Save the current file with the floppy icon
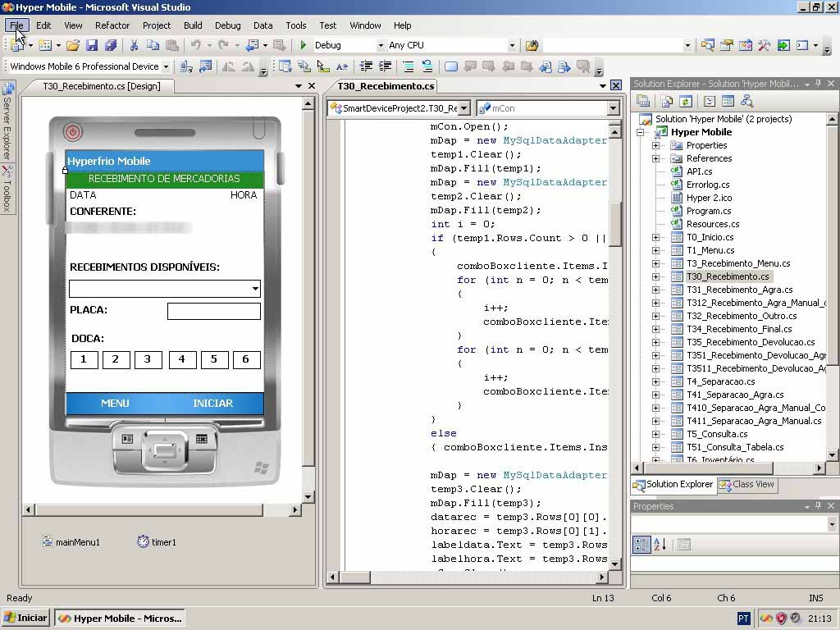840x630 pixels. pyautogui.click(x=92, y=46)
